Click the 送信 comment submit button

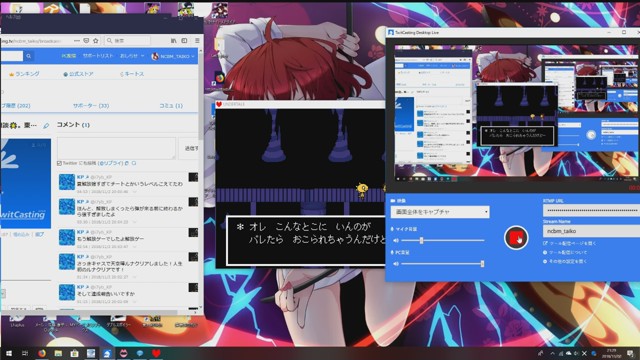pyautogui.click(x=190, y=148)
